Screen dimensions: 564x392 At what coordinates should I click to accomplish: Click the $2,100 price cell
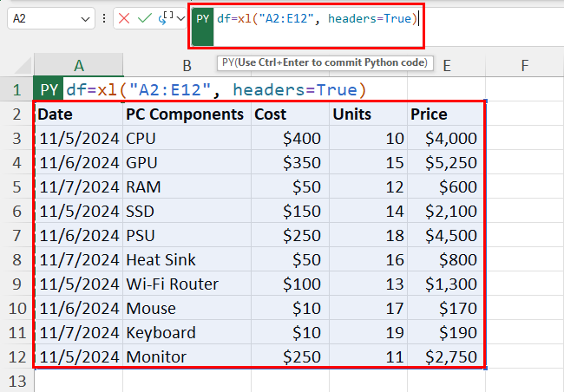point(446,211)
